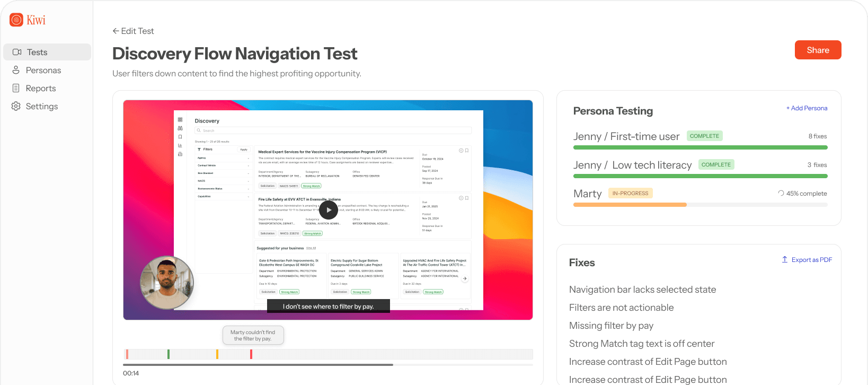Click the 3 fixes count

pos(817,165)
